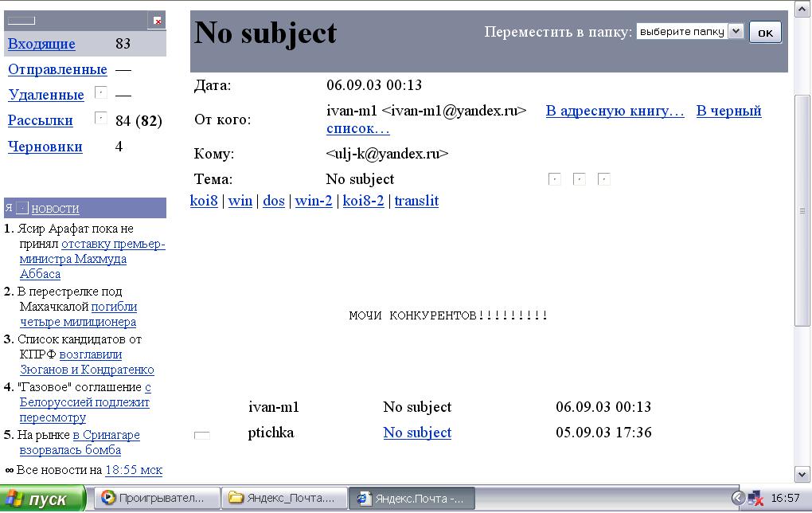Click rightmost of three icons in Тема row
This screenshot has width=812, height=513.
[603, 179]
